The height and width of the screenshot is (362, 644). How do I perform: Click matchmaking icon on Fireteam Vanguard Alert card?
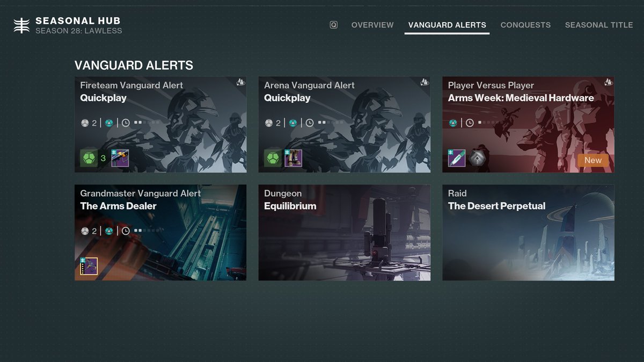coord(241,82)
